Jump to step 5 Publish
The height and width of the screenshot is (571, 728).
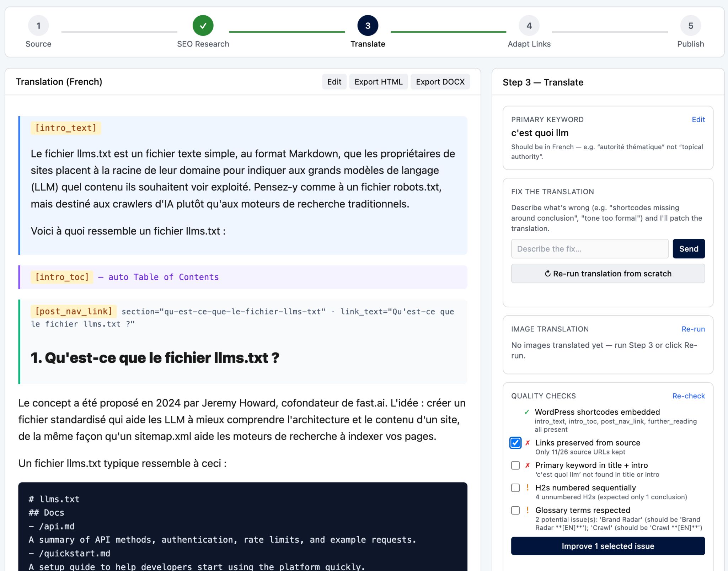(690, 26)
